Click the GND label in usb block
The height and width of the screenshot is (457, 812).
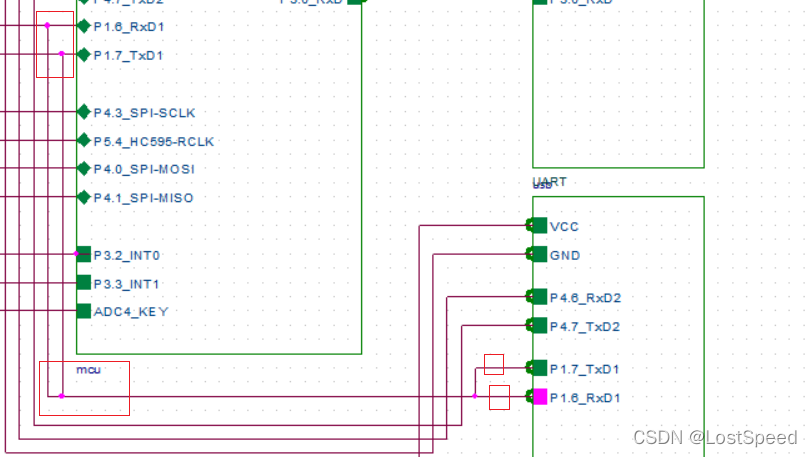tap(565, 255)
